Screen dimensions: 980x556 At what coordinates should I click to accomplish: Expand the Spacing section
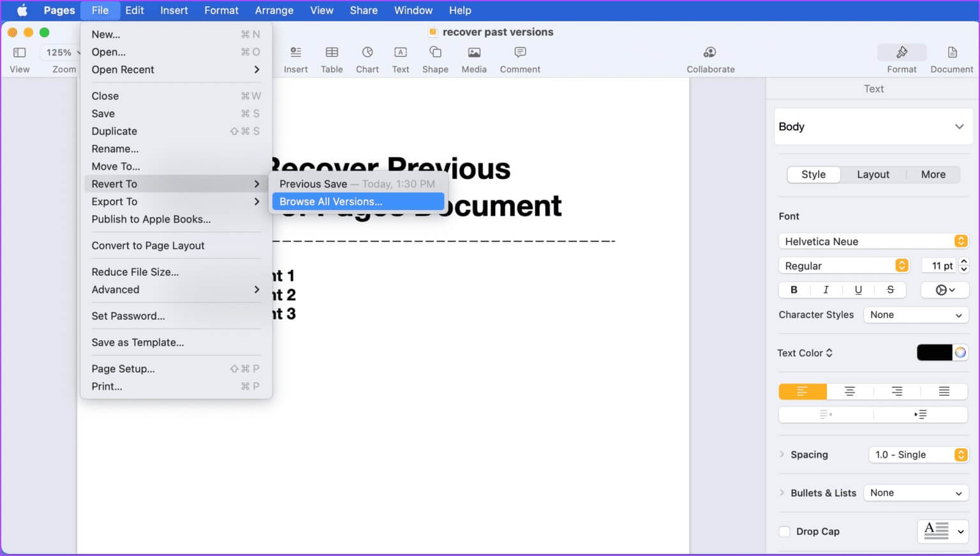tap(782, 455)
